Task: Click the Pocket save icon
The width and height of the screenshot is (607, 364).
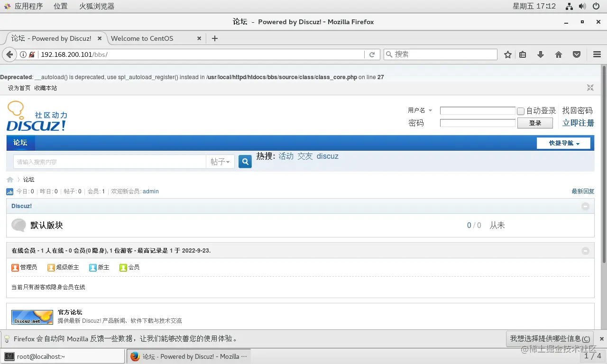Action: (x=577, y=55)
